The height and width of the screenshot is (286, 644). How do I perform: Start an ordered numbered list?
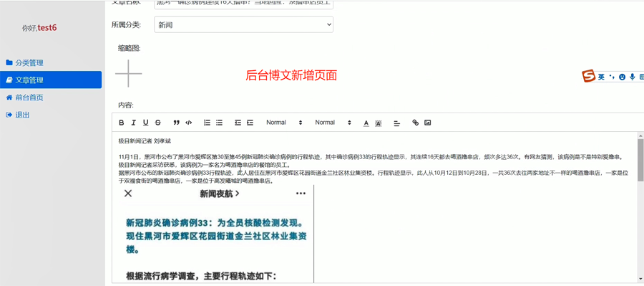pos(207,123)
